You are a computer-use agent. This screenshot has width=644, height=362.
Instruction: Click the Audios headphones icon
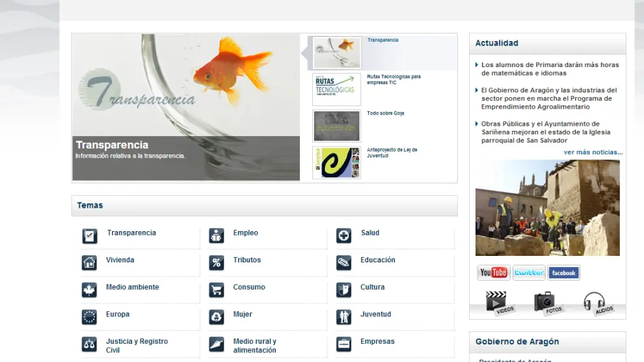click(596, 303)
